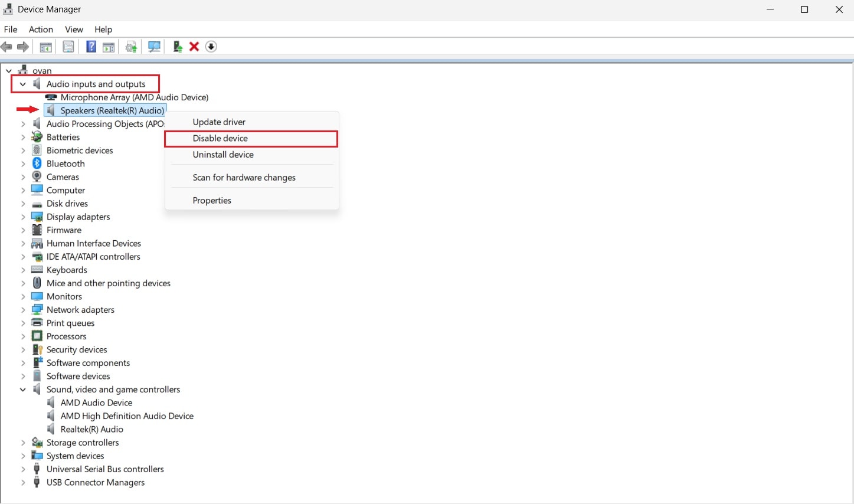Image resolution: width=854 pixels, height=504 pixels.
Task: Select the Disk drives category icon
Action: 37,204
